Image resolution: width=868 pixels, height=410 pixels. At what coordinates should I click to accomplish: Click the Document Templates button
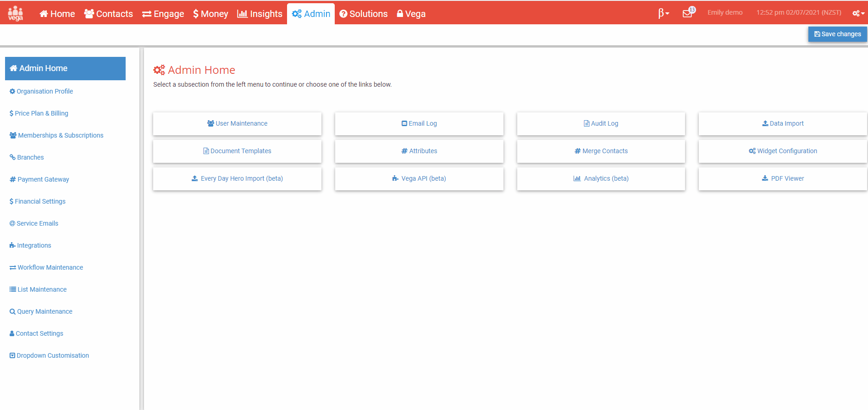point(237,151)
